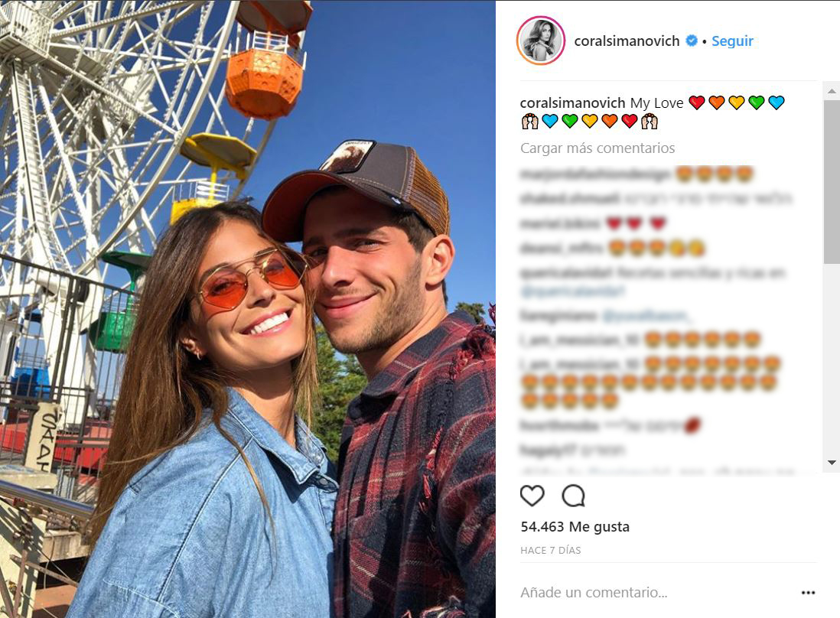Click the first blurred commenter username
This screenshot has height=618, width=840.
(594, 174)
